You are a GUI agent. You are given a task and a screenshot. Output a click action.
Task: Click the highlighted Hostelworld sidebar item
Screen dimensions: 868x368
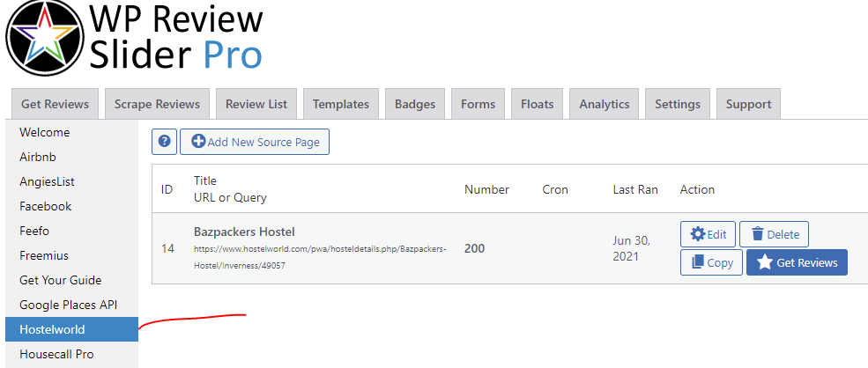(71, 329)
